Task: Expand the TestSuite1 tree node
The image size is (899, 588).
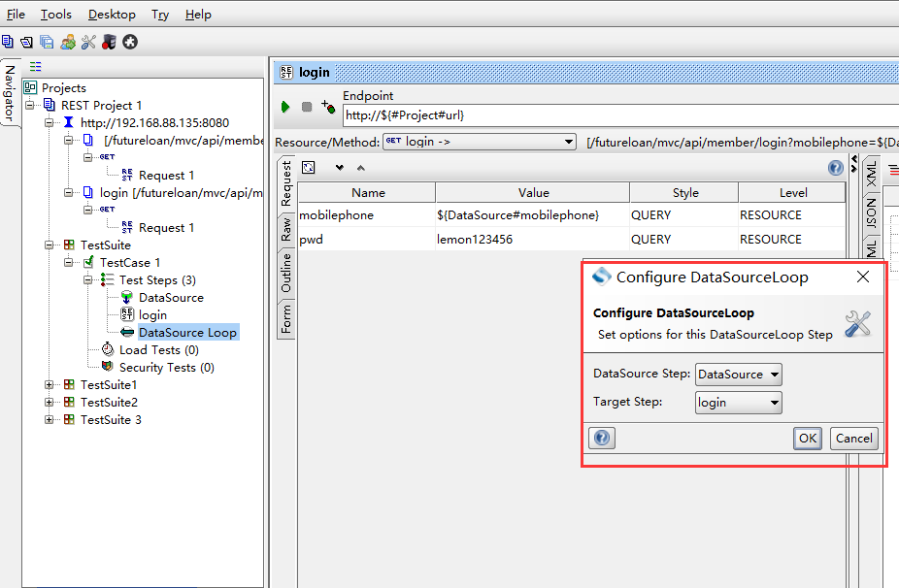Action: [x=50, y=385]
